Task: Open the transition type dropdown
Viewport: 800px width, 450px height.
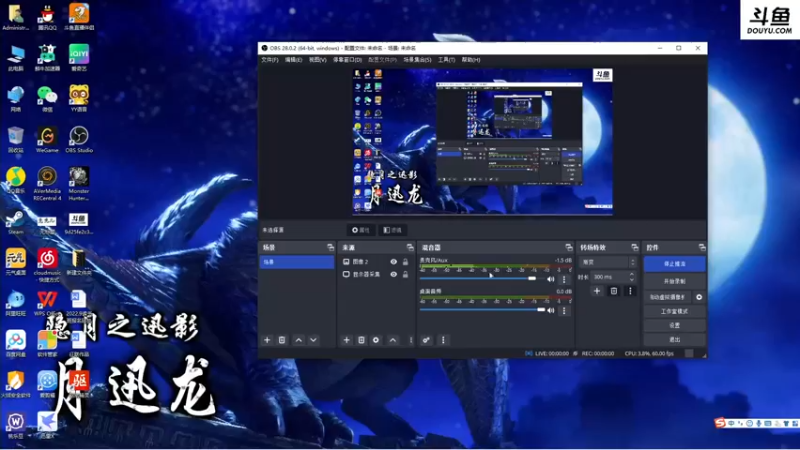Action: pos(608,262)
